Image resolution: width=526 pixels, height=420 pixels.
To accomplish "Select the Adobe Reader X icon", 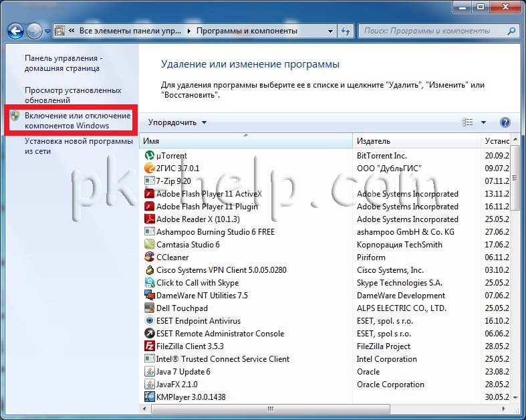I will pos(149,219).
